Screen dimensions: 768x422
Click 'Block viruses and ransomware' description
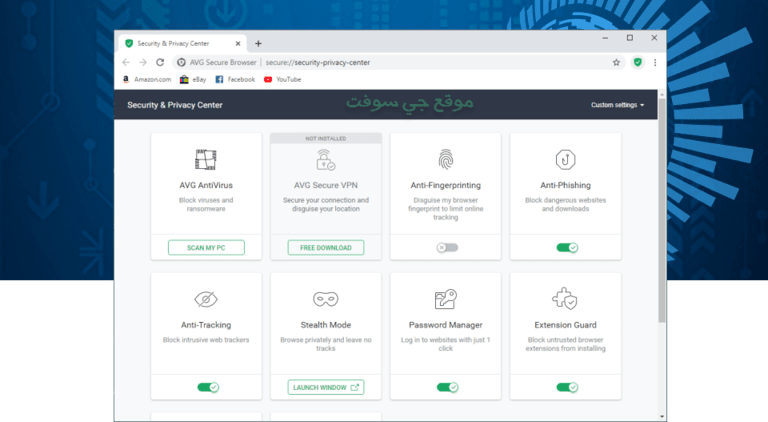click(x=206, y=204)
